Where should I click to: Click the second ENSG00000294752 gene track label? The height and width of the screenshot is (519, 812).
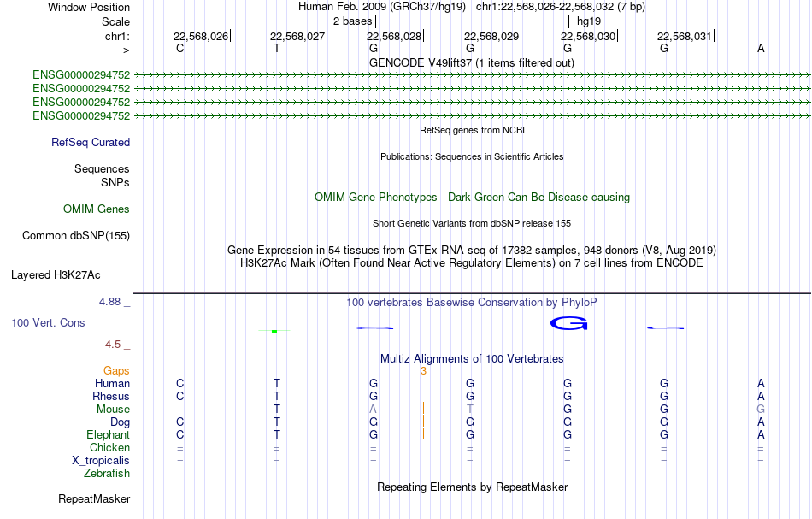pyautogui.click(x=81, y=89)
